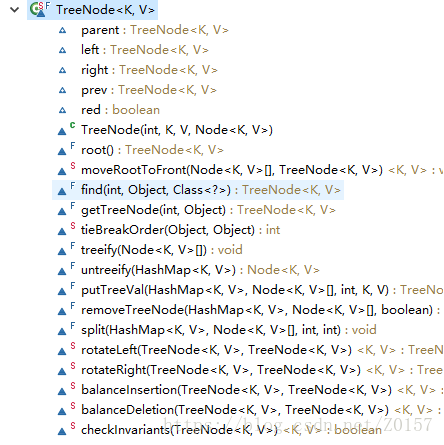Click the static icon beside checkInvariants
Screen dimensions: 444x445
point(66,429)
